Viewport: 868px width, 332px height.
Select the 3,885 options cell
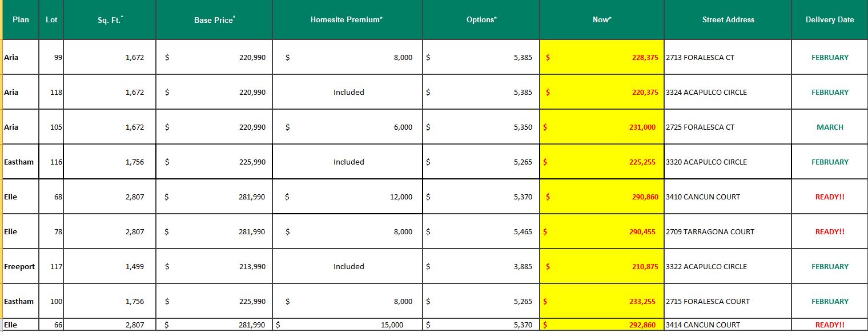[x=481, y=266]
